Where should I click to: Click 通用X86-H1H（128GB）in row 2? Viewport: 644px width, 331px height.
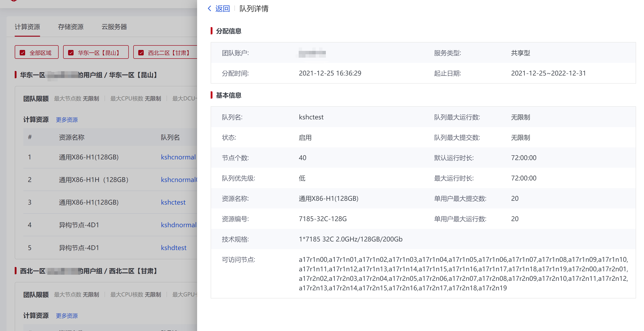click(x=94, y=180)
